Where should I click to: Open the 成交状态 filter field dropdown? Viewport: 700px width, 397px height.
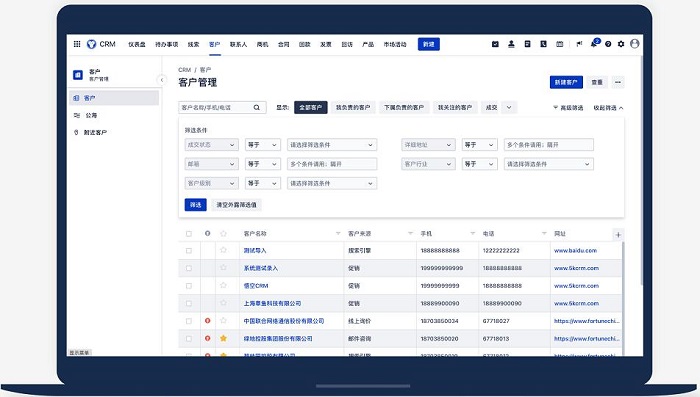point(212,145)
